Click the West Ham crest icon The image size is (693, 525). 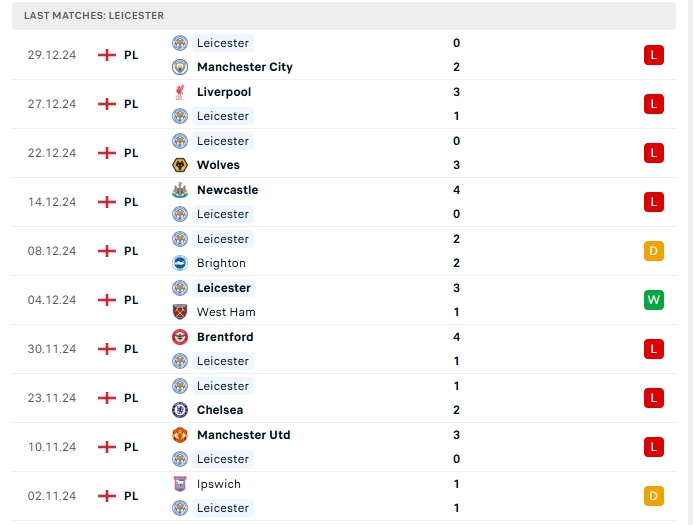(180, 312)
